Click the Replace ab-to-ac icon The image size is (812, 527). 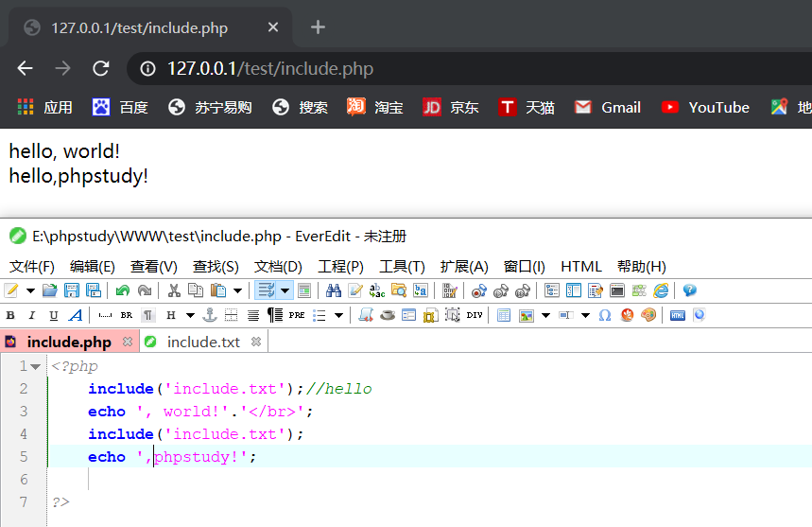tap(377, 290)
